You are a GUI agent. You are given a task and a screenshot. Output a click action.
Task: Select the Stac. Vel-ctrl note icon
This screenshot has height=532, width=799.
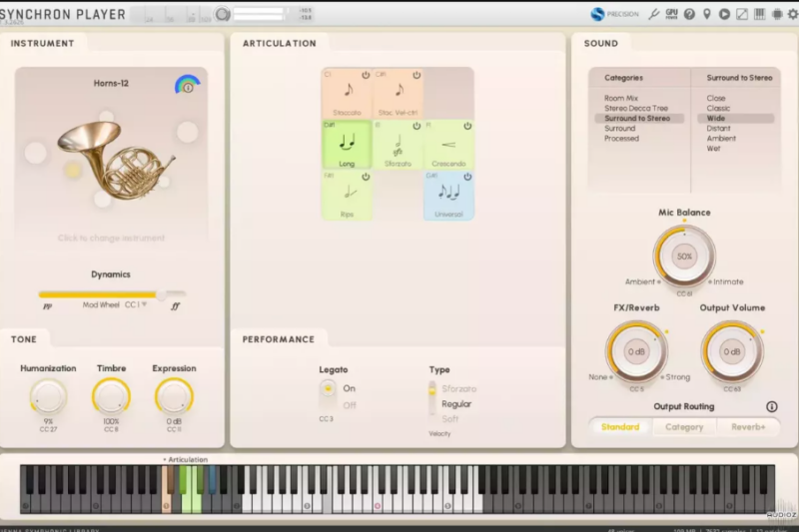coord(399,91)
